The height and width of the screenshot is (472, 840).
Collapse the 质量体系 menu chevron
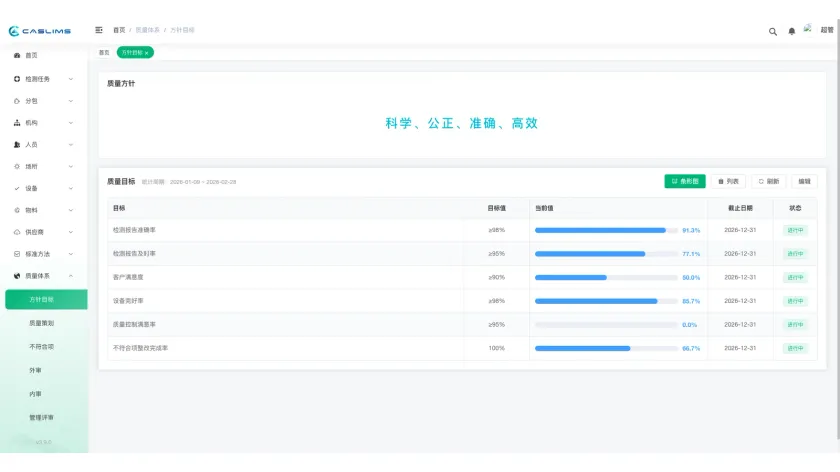[71, 276]
